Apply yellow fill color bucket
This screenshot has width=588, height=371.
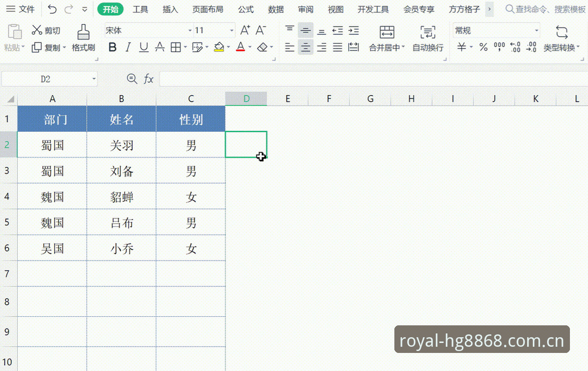(219, 47)
